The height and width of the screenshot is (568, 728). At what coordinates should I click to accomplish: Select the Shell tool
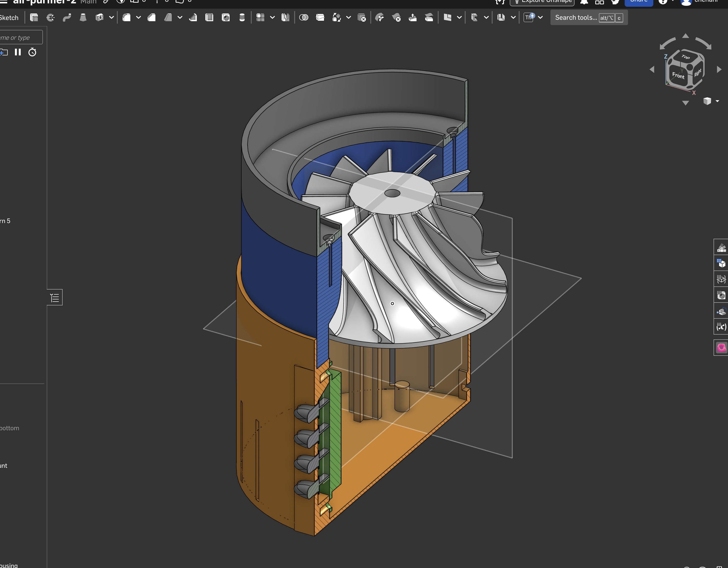click(x=209, y=18)
